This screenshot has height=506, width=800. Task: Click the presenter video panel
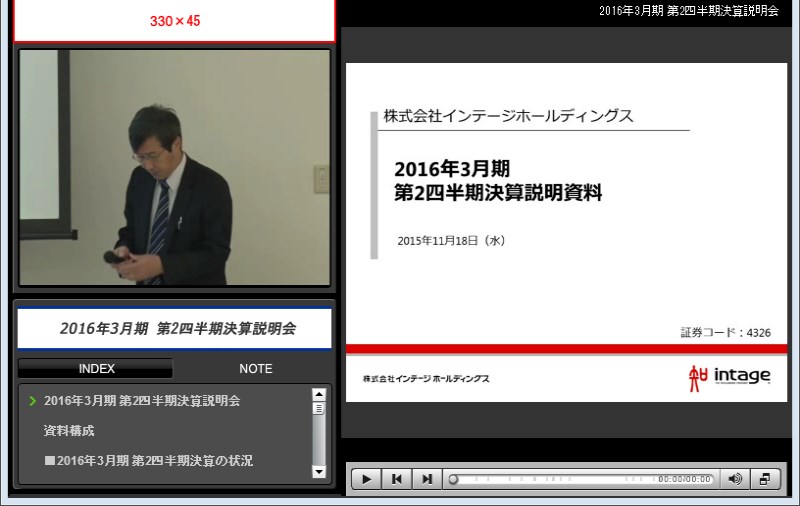(x=174, y=167)
